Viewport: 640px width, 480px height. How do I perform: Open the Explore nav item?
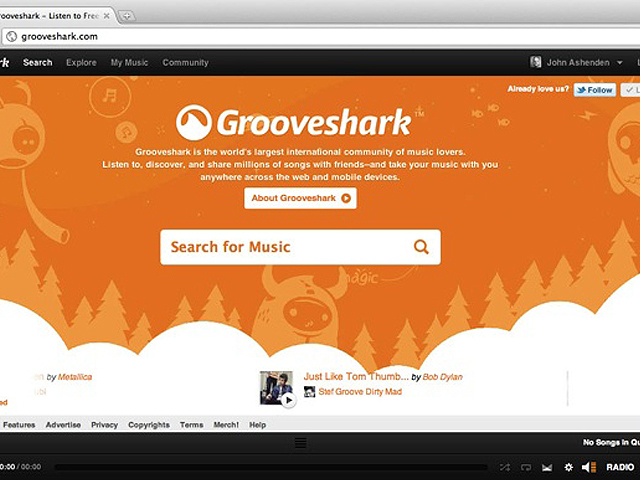pyautogui.click(x=81, y=62)
